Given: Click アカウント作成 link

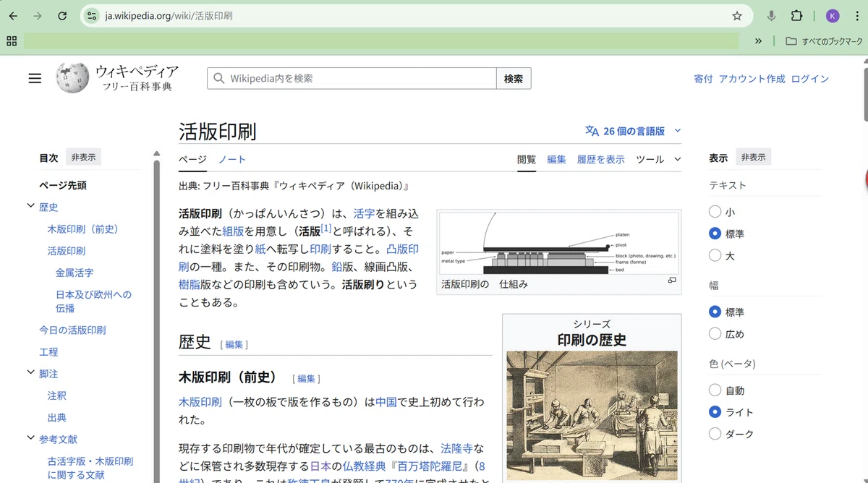Looking at the screenshot, I should (x=752, y=79).
